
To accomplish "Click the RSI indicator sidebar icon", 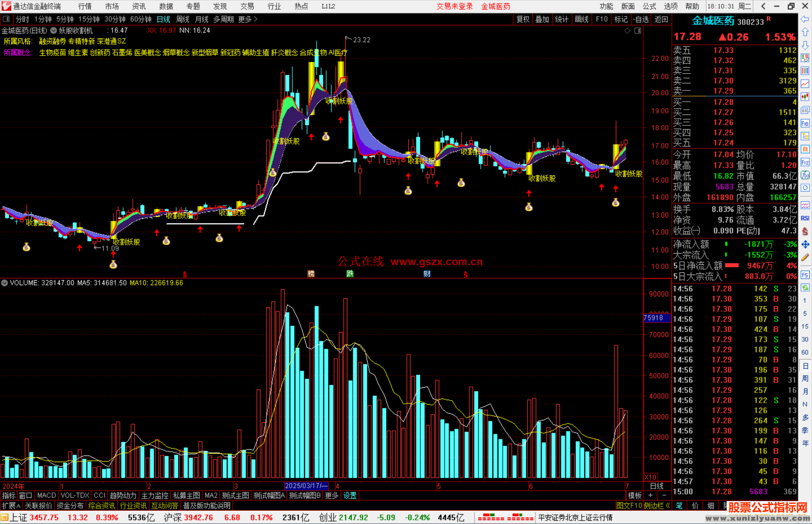I will 805,218.
